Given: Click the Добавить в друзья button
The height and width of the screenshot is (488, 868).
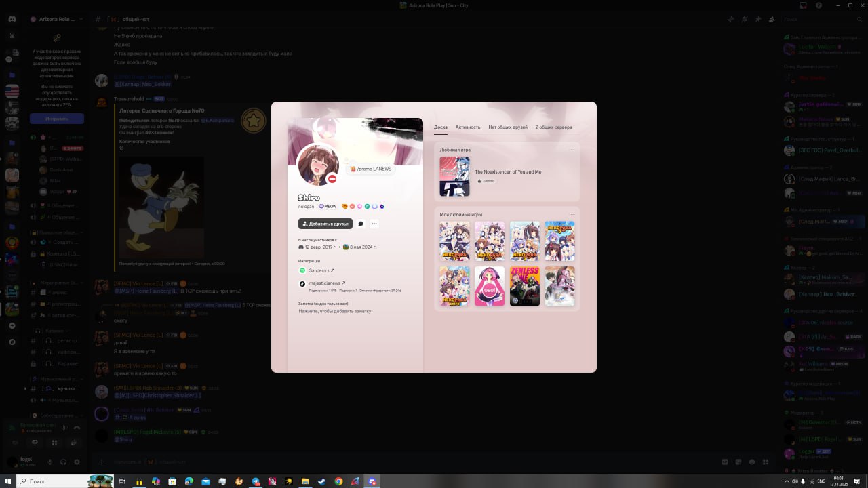Looking at the screenshot, I should point(325,224).
